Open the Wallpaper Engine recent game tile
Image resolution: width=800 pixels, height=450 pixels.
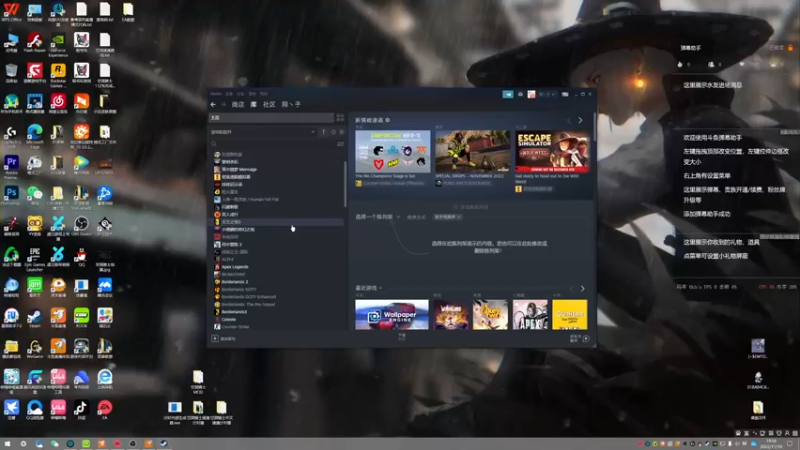pyautogui.click(x=392, y=314)
